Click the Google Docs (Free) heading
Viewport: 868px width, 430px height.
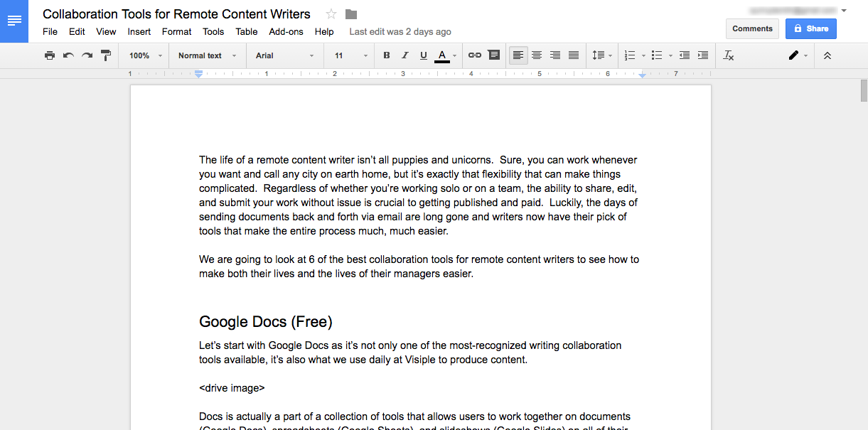pyautogui.click(x=266, y=321)
